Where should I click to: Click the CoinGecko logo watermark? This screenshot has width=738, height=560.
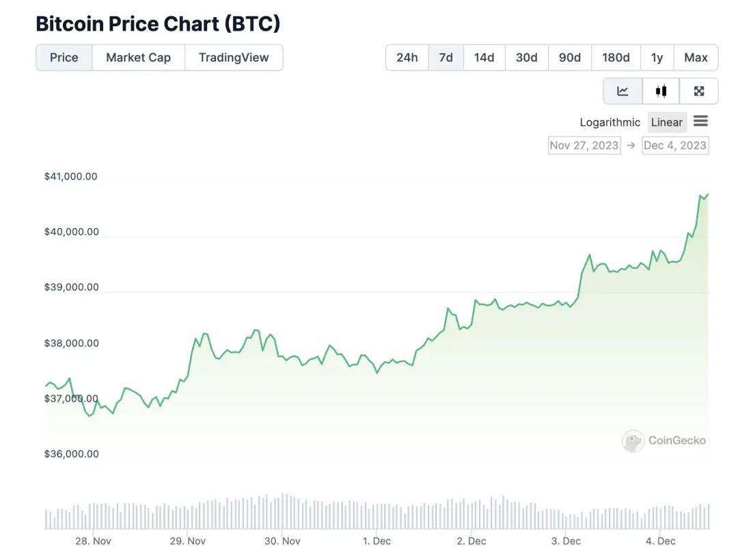pyautogui.click(x=664, y=440)
